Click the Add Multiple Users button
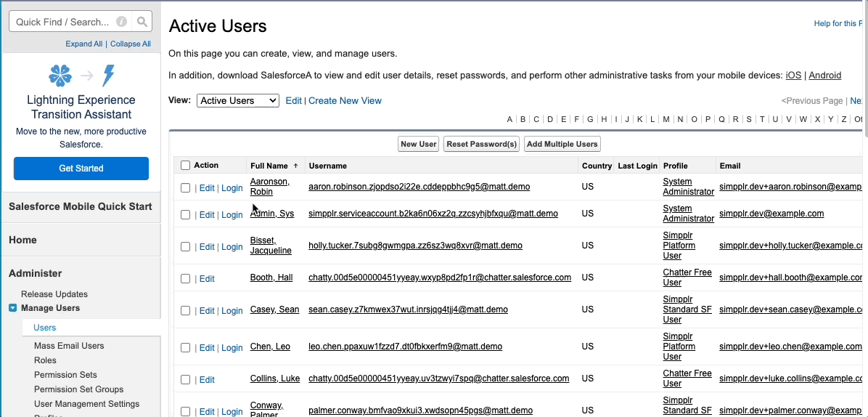Viewport: 868px width, 417px height. (x=562, y=144)
